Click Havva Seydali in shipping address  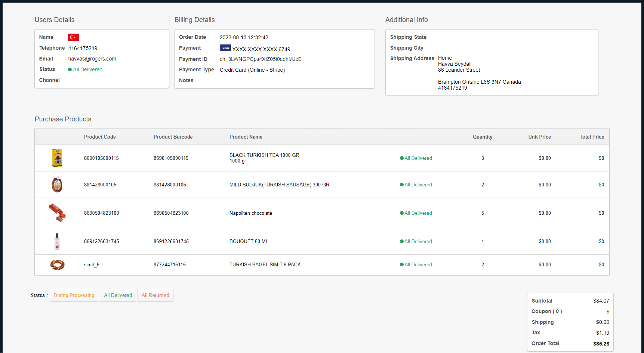click(455, 64)
